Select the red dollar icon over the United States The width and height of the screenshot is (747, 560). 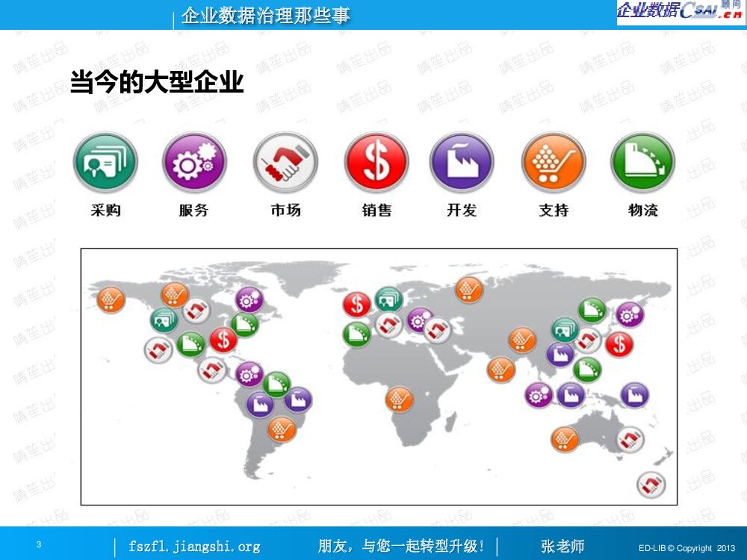[223, 340]
